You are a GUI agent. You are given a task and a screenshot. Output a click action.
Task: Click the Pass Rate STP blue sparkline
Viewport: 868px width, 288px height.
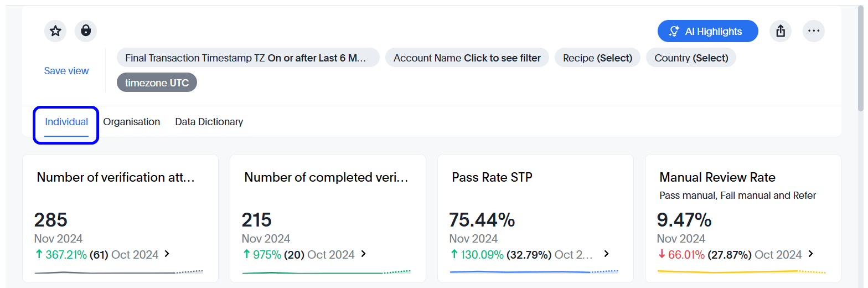(520, 272)
